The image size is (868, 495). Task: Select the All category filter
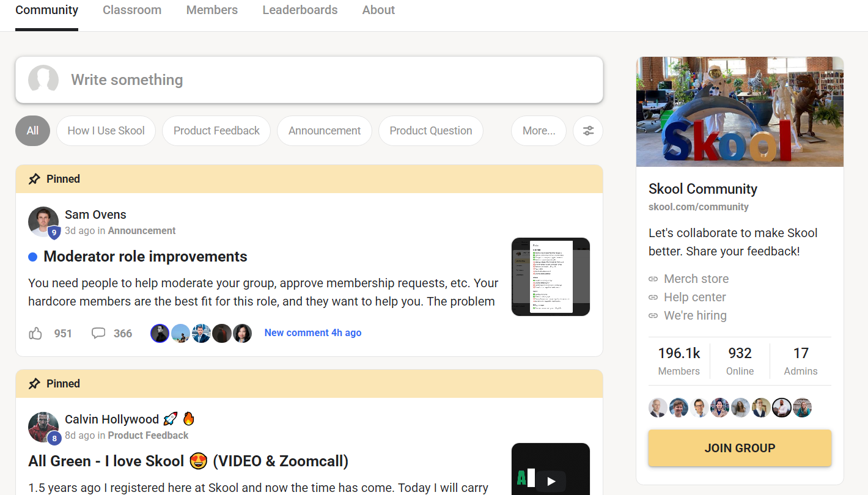pyautogui.click(x=32, y=131)
